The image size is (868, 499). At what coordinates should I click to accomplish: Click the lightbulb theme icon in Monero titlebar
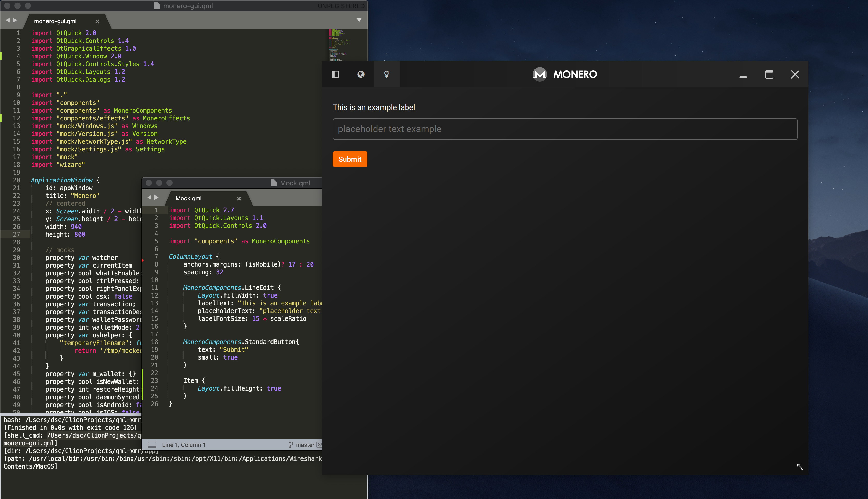(386, 74)
